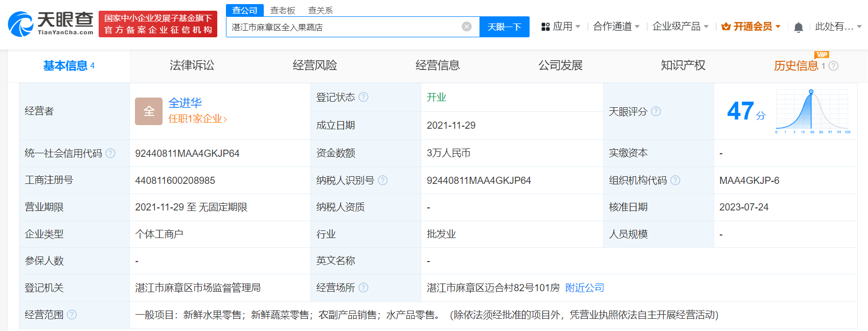Click help icon beside 纳税人识别号
The width and height of the screenshot is (868, 331).
point(382,180)
